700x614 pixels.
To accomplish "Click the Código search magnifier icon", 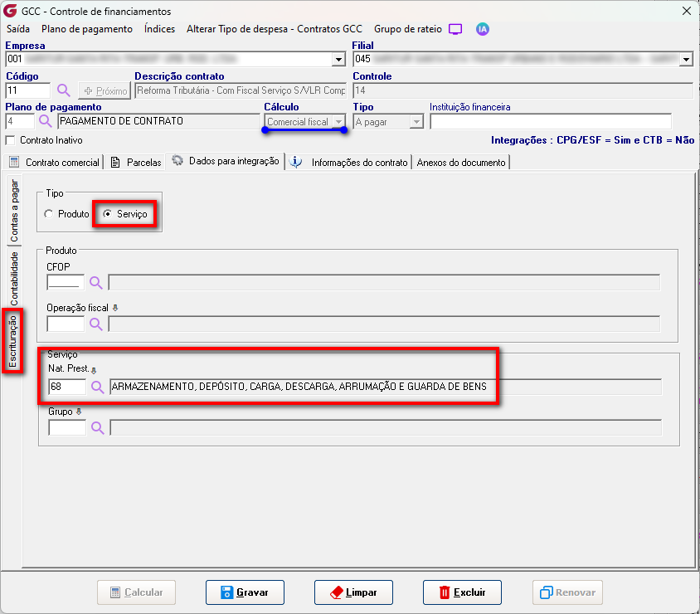I will coord(63,90).
